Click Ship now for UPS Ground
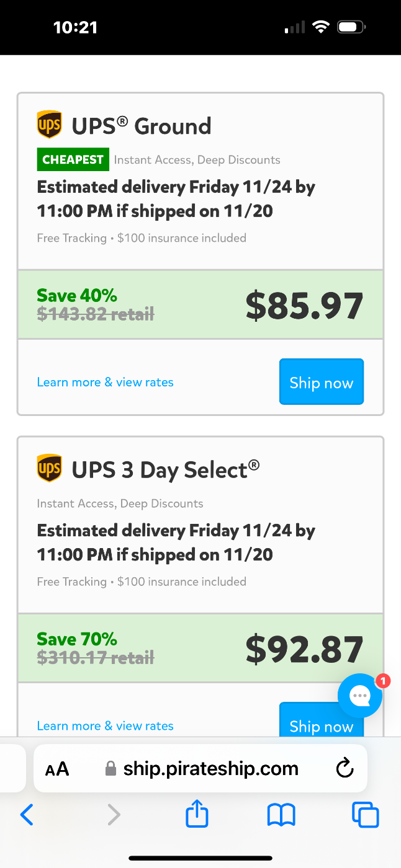 point(321,382)
